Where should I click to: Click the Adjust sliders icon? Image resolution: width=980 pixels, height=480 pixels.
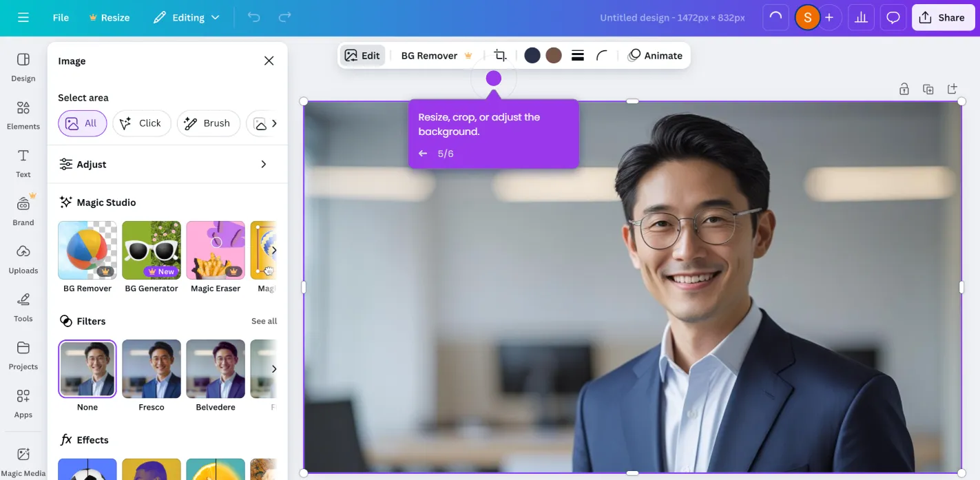66,164
